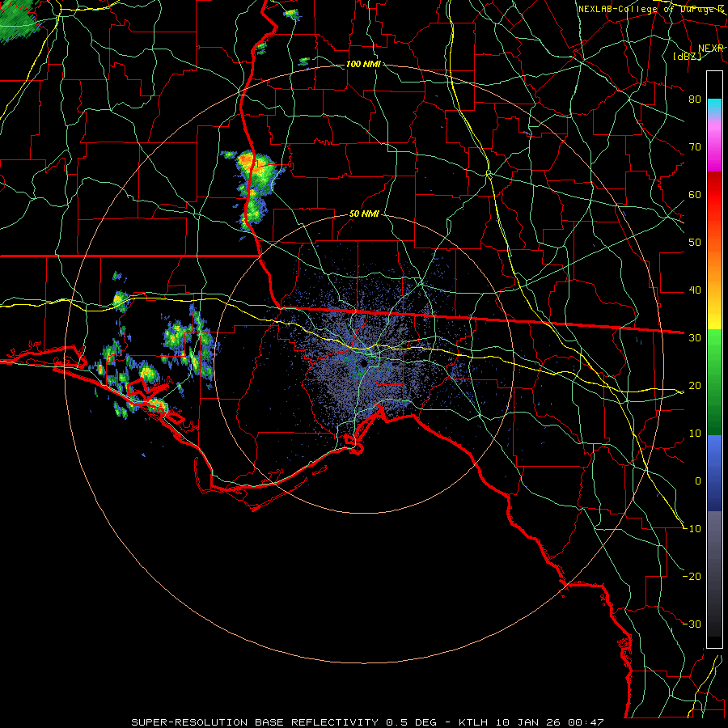
Task: Click the -10 value on dBZ scale
Action: [692, 529]
